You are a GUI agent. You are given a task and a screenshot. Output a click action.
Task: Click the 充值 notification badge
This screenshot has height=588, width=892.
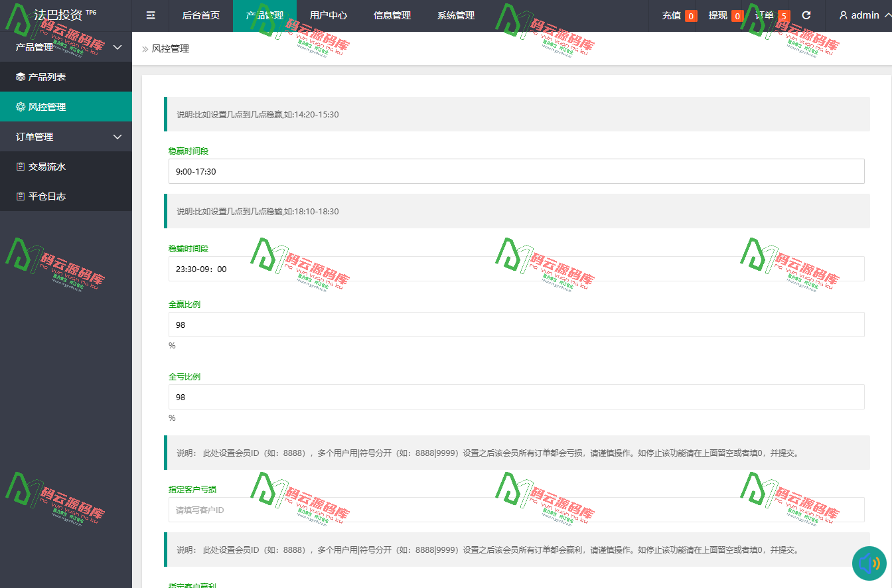(691, 16)
